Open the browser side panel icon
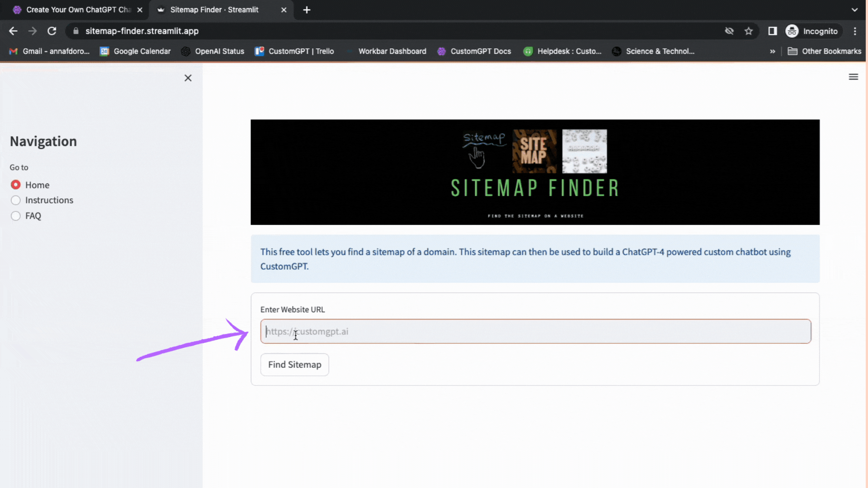The image size is (868, 488). click(773, 31)
